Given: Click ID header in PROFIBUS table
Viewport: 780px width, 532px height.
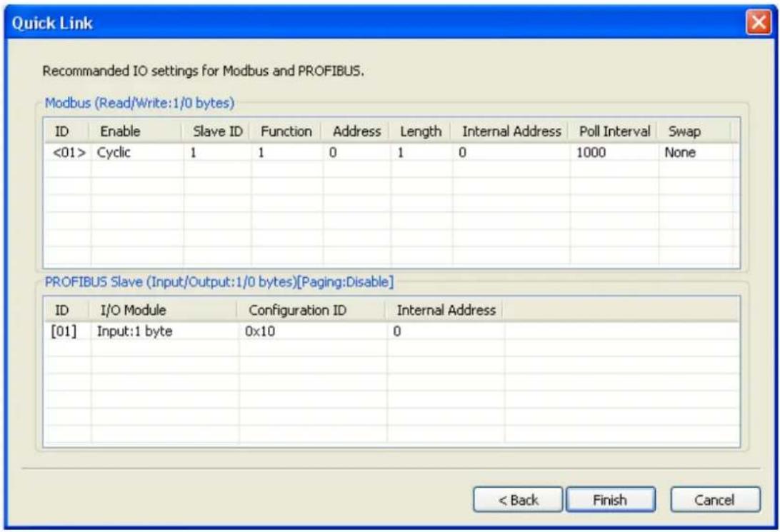Looking at the screenshot, I should click(66, 310).
